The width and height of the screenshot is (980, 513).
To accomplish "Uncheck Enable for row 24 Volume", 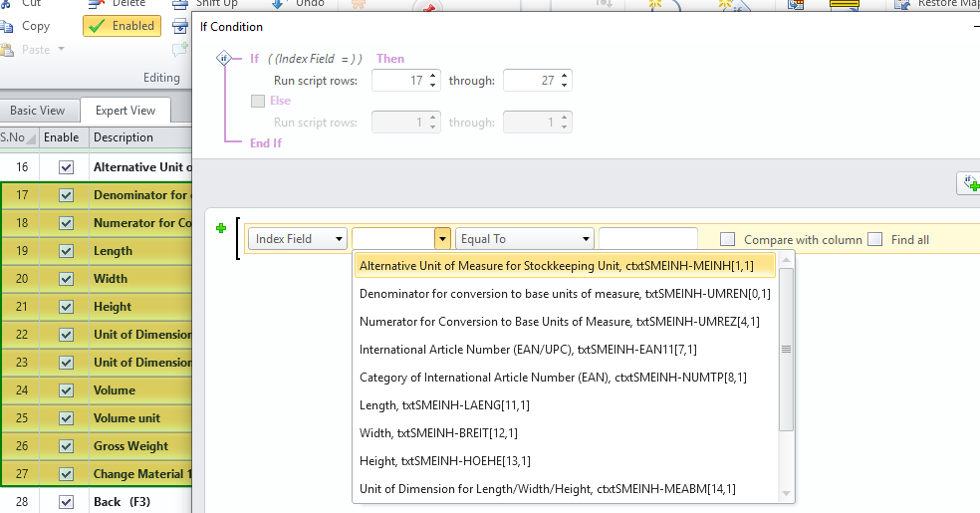I will pos(67,390).
